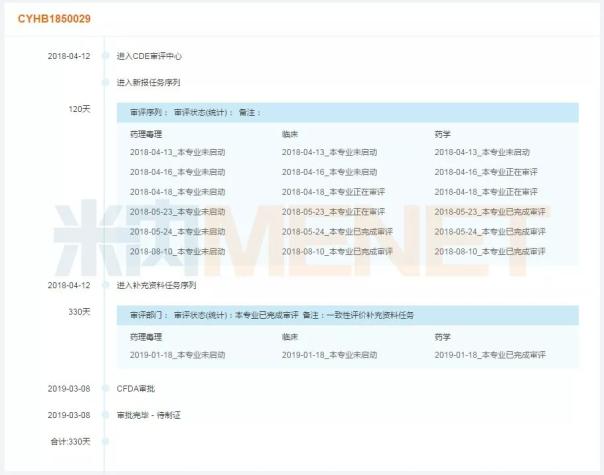Select the 2018-08-10 临床 本专业已完成审评 cell

(337, 250)
